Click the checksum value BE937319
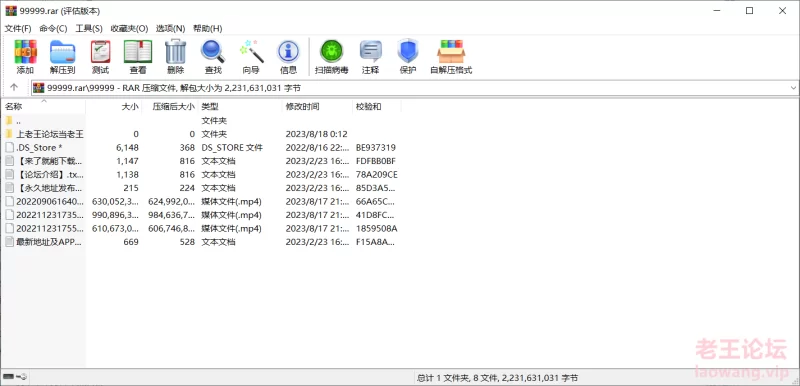The image size is (800, 386). tap(376, 147)
